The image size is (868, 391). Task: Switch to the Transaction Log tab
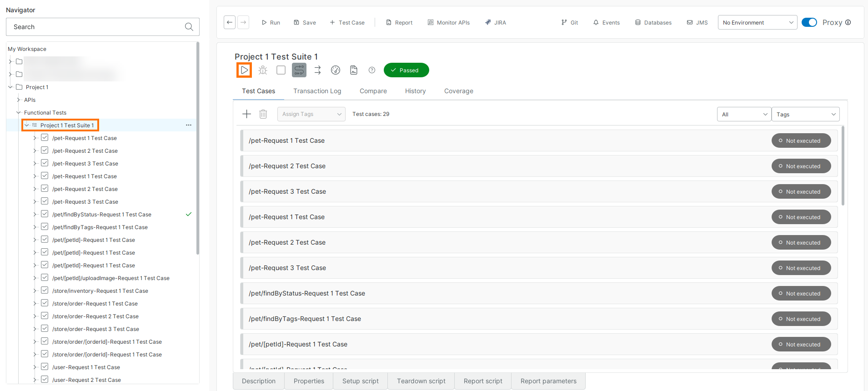317,91
